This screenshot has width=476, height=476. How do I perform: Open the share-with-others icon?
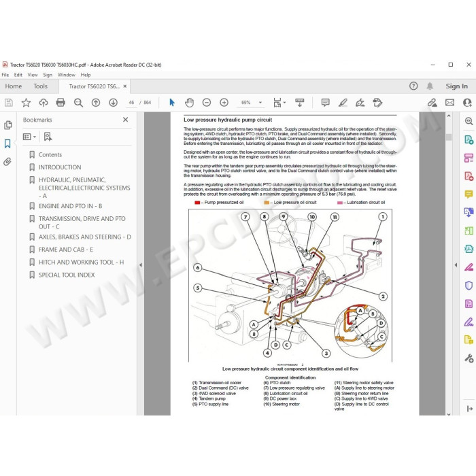[468, 103]
